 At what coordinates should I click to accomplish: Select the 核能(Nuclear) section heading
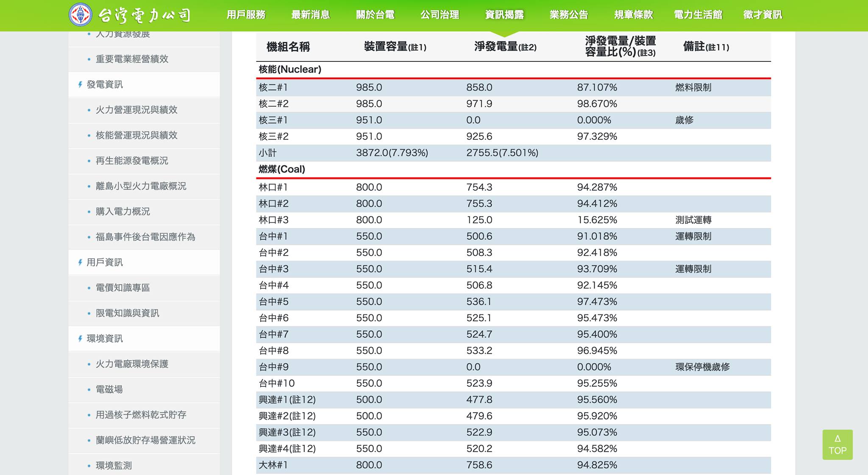coord(290,69)
